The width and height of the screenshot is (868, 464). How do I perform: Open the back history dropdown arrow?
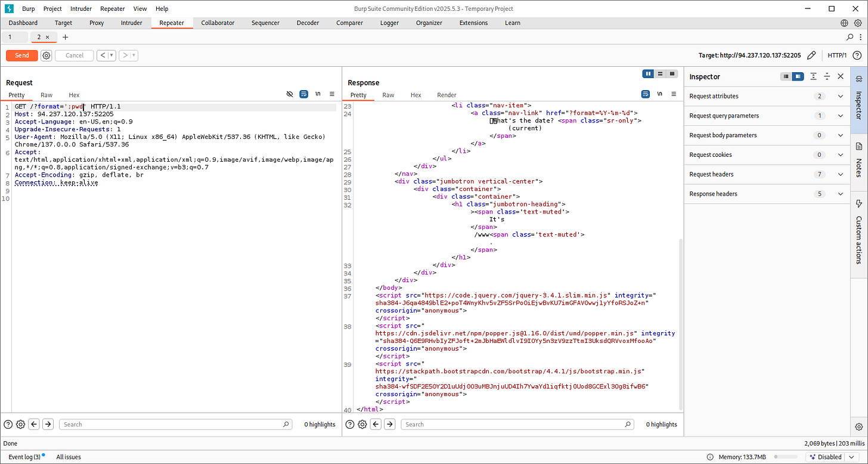pos(111,55)
